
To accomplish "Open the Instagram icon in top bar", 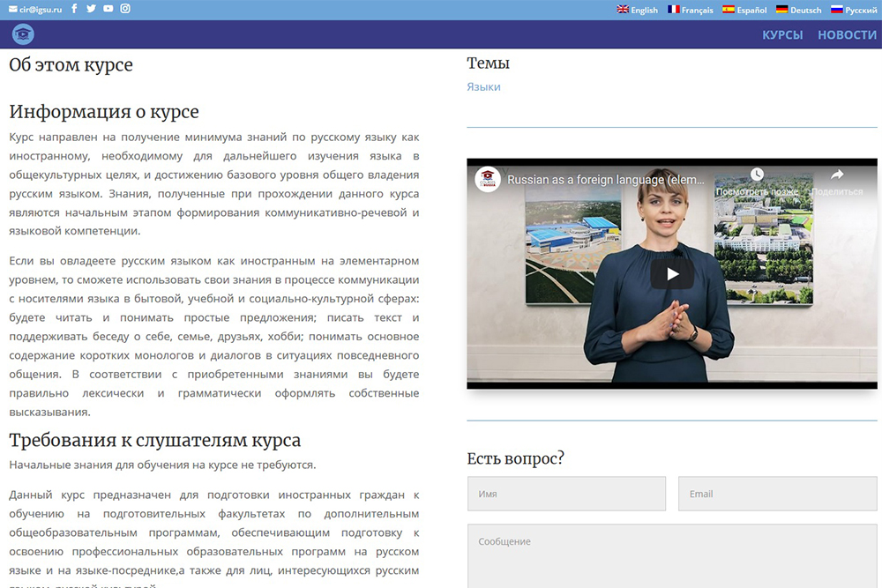I will coord(125,9).
